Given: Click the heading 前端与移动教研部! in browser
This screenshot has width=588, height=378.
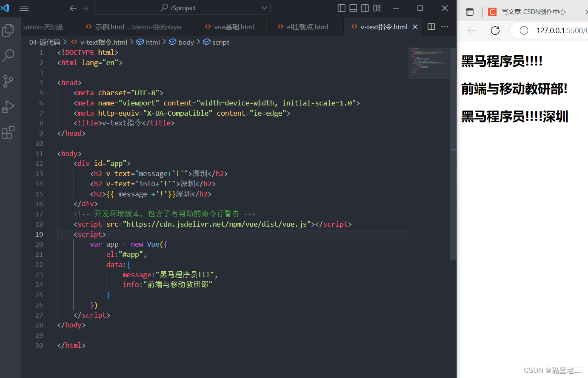Looking at the screenshot, I should click(514, 89).
